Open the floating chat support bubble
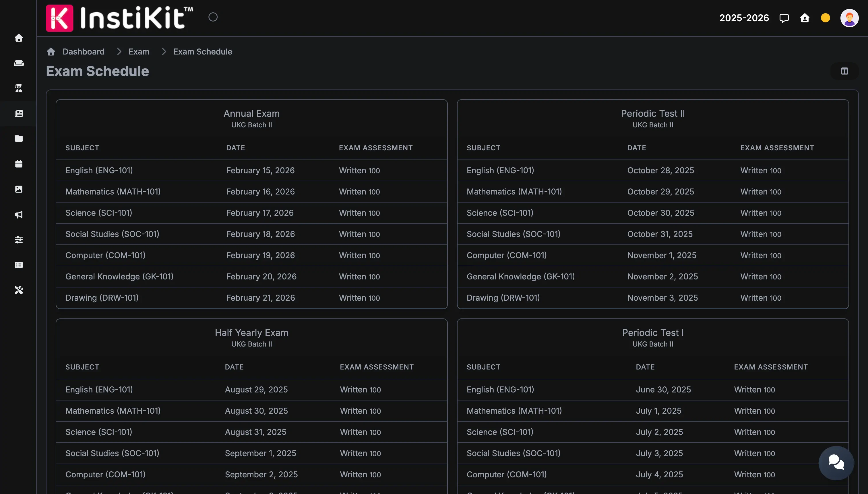The image size is (868, 494). tap(836, 462)
